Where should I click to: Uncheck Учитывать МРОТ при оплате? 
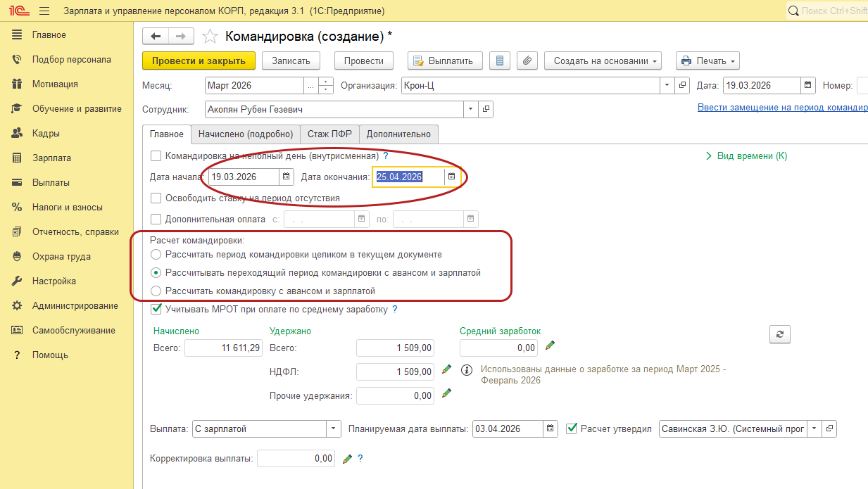[x=156, y=309]
